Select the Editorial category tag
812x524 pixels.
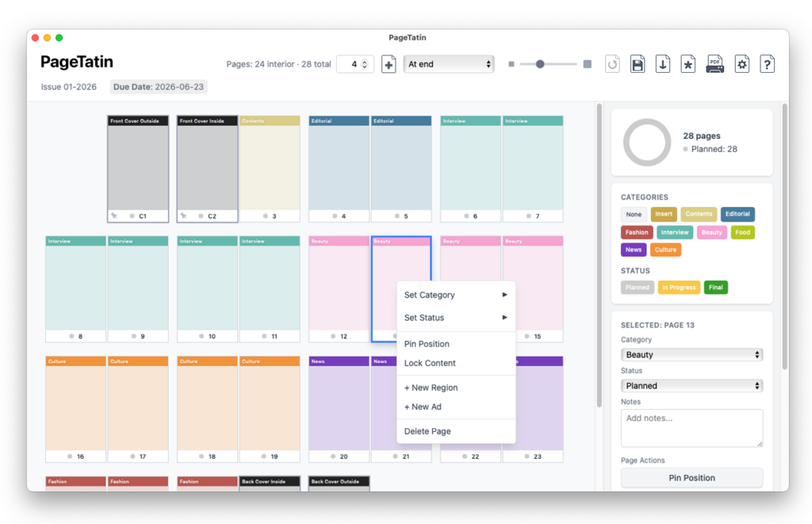pyautogui.click(x=737, y=214)
